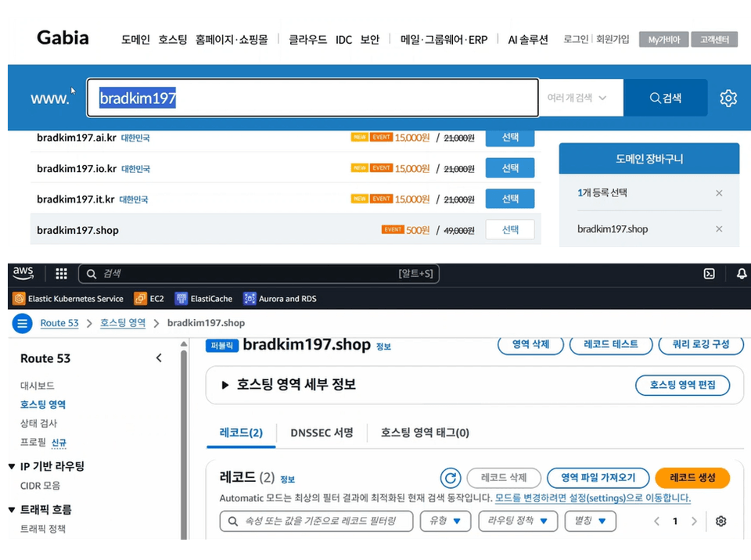Select the bradkim197.ai.kr domain
The image size is (751, 560).
510,138
